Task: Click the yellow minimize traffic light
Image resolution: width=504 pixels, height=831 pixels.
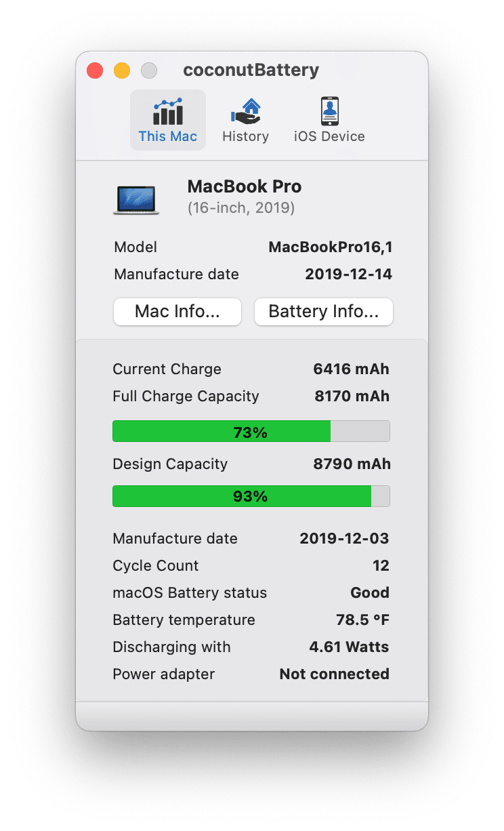Action: pyautogui.click(x=121, y=70)
